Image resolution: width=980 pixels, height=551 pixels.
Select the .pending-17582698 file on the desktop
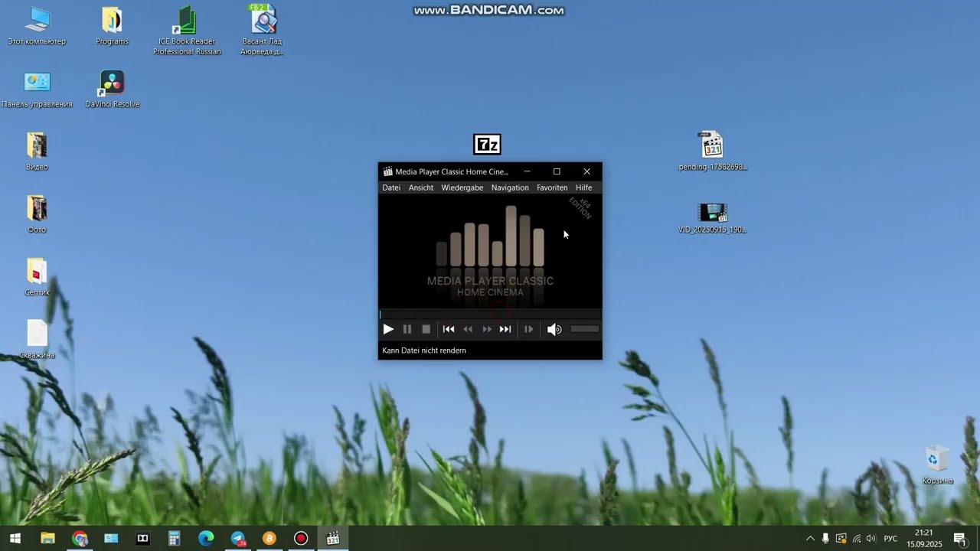coord(712,152)
